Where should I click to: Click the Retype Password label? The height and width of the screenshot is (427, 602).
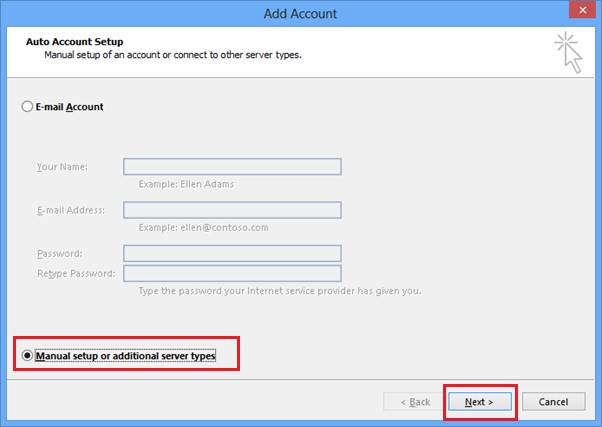pyautogui.click(x=76, y=273)
